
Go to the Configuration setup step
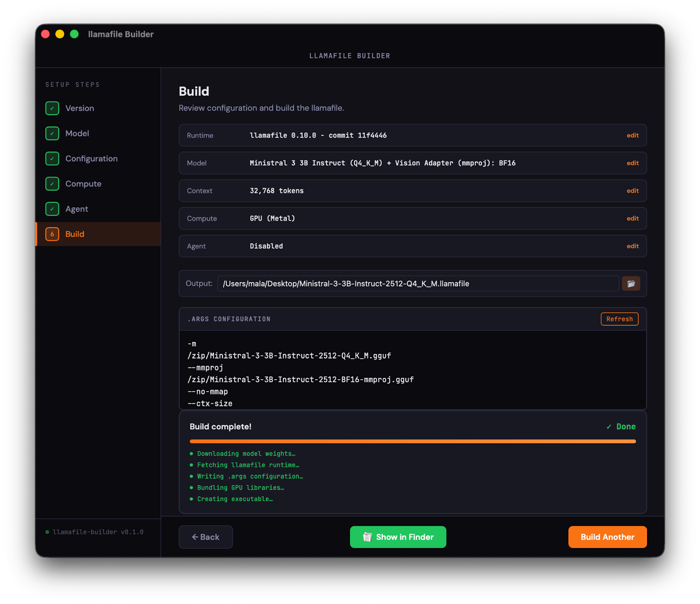click(x=91, y=159)
